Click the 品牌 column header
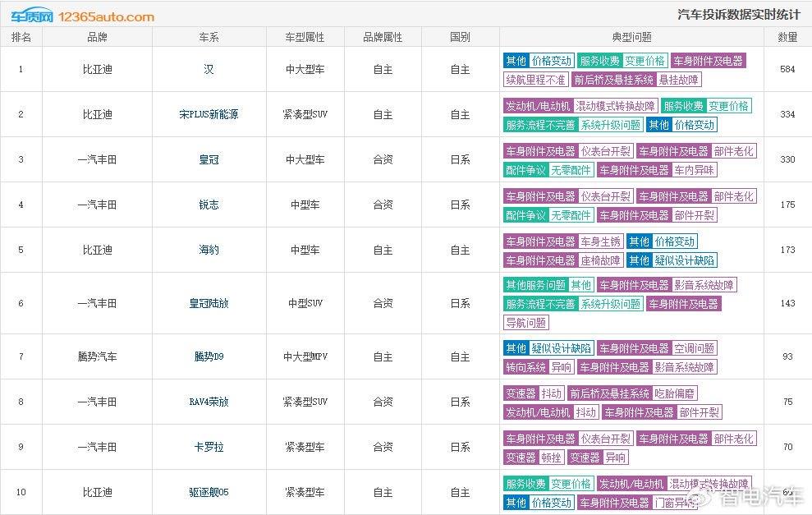This screenshot has width=812, height=515. tap(98, 37)
